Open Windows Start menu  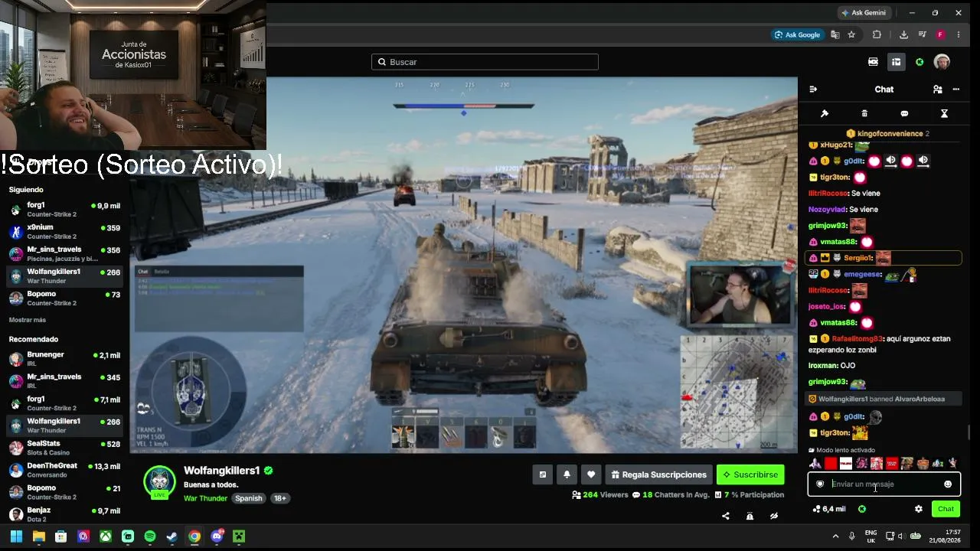[16, 536]
